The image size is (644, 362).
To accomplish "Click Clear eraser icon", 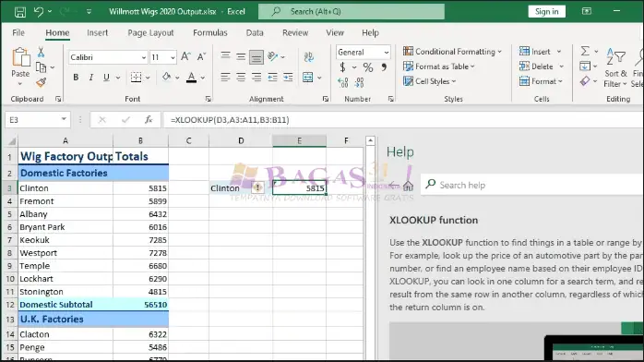I will (x=585, y=81).
